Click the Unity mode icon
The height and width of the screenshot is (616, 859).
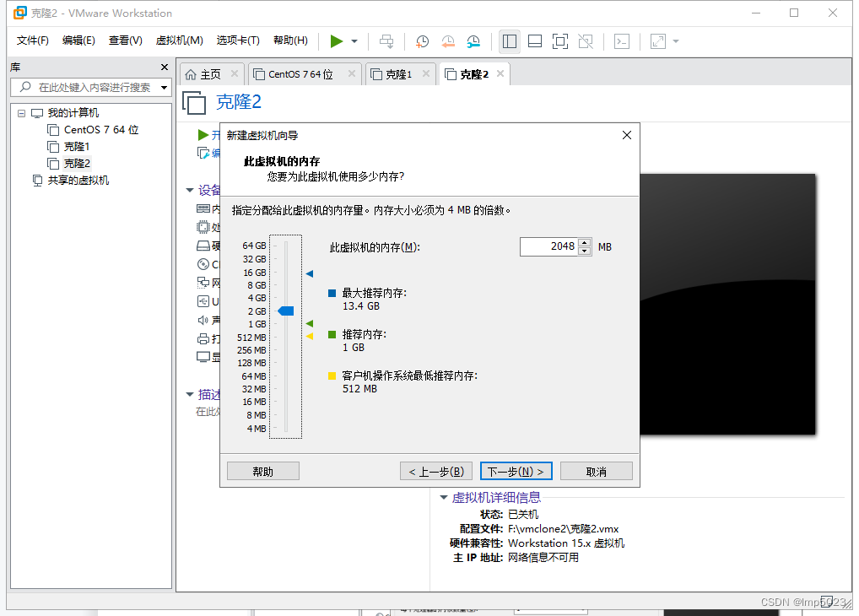[586, 41]
